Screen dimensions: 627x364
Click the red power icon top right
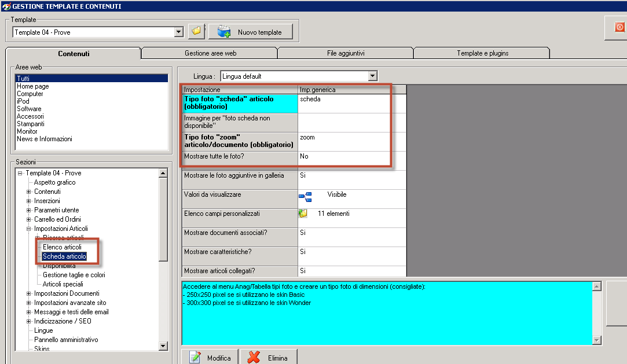(x=619, y=27)
